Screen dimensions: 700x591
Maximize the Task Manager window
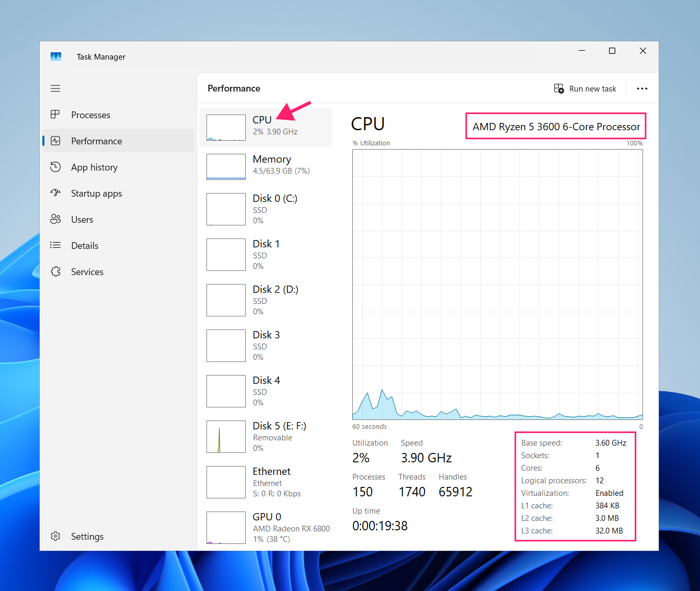pos(612,51)
